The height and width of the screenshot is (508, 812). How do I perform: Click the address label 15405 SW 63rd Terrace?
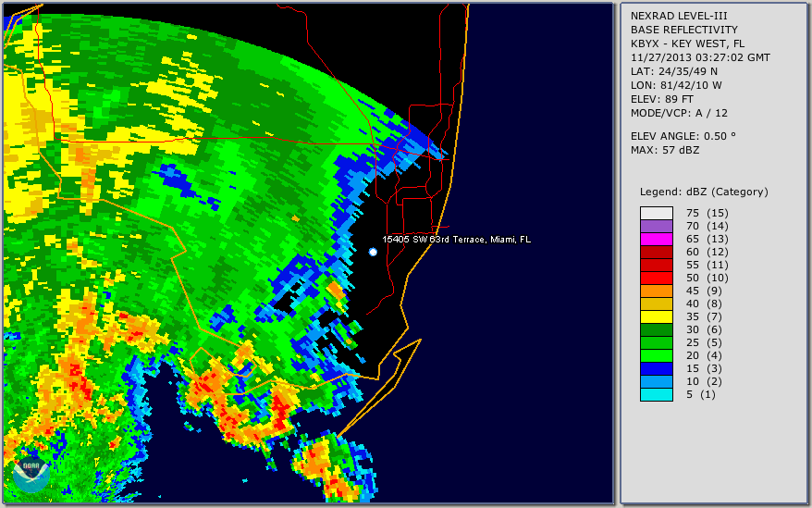click(456, 240)
